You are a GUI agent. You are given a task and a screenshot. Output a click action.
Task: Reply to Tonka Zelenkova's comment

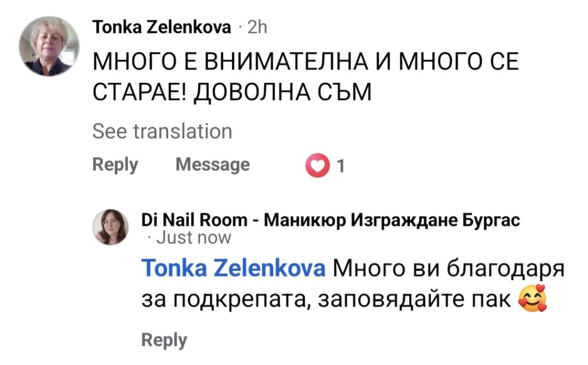click(x=115, y=165)
